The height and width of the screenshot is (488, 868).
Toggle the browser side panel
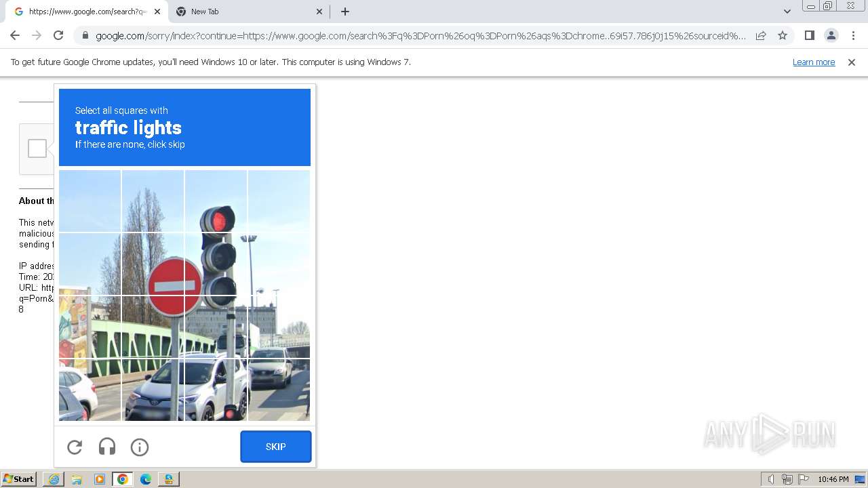tap(809, 35)
